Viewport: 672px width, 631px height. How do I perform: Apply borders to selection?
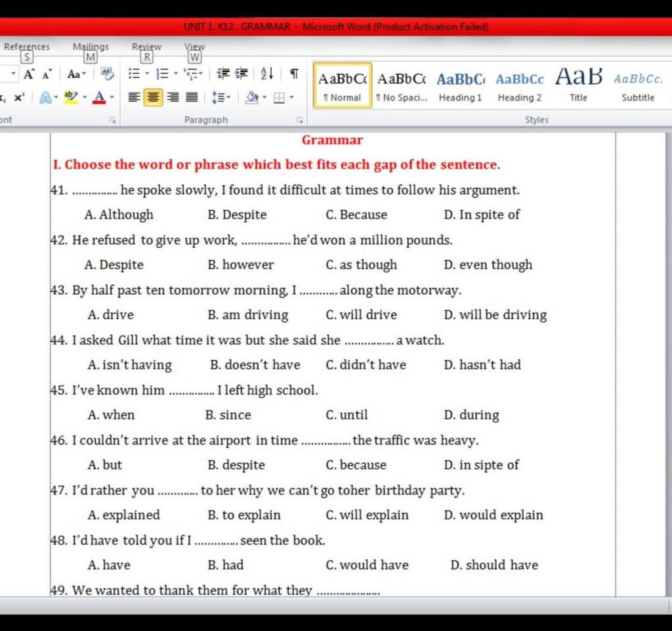[280, 98]
